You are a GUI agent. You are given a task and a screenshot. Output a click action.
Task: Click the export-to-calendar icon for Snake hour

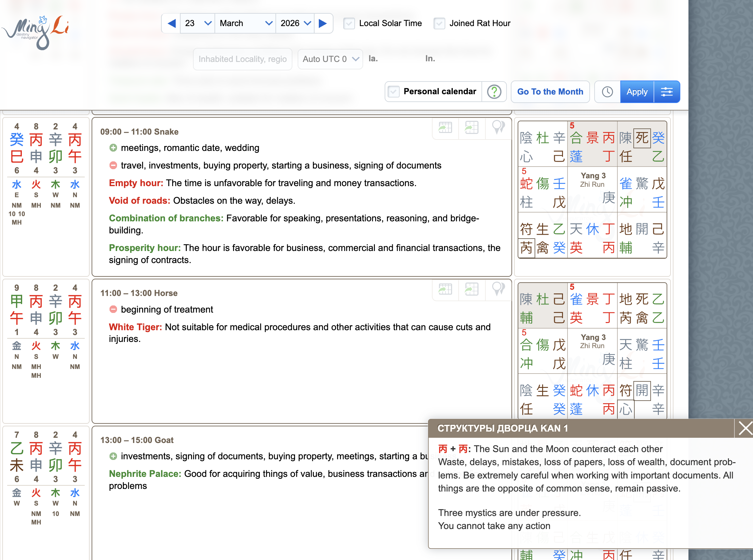pos(445,128)
